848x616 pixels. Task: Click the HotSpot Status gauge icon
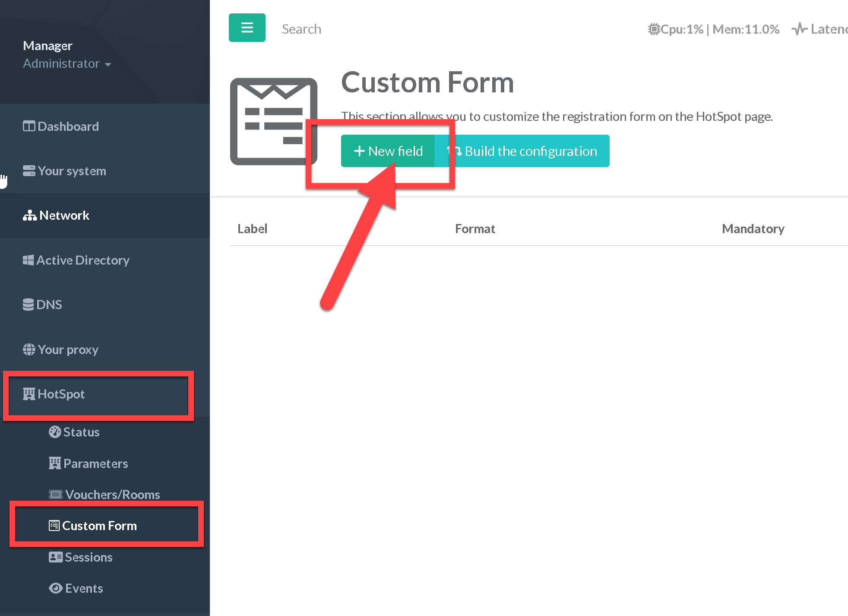point(55,432)
